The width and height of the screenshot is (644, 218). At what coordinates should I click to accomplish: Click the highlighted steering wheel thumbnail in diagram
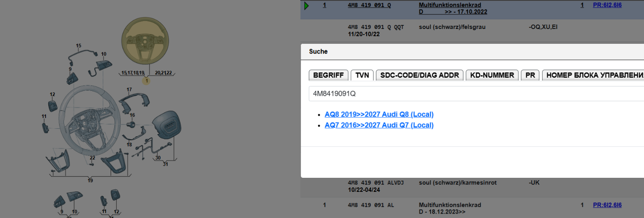pyautogui.click(x=145, y=41)
